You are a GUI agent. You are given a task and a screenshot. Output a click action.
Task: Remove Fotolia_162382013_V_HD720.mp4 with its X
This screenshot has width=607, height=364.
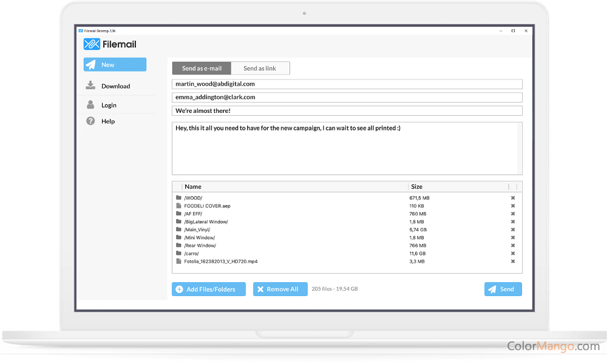point(513,261)
